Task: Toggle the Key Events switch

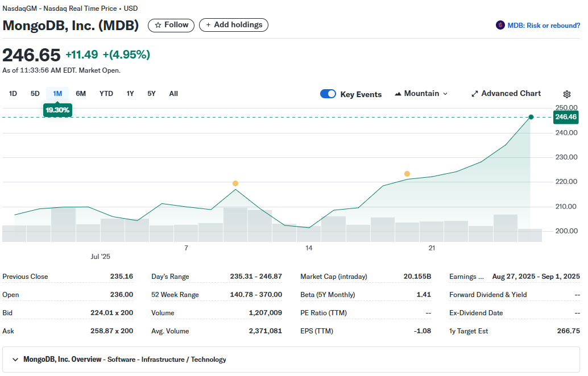Action: point(328,94)
